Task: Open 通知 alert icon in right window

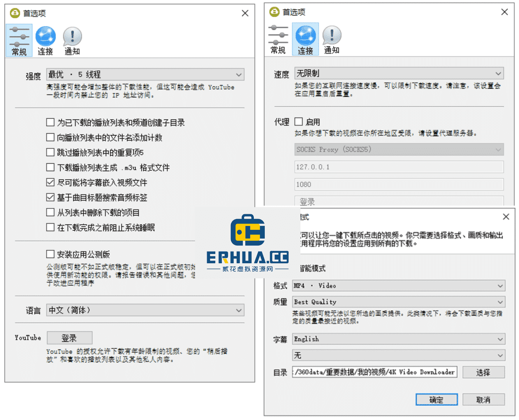Action: click(x=332, y=39)
